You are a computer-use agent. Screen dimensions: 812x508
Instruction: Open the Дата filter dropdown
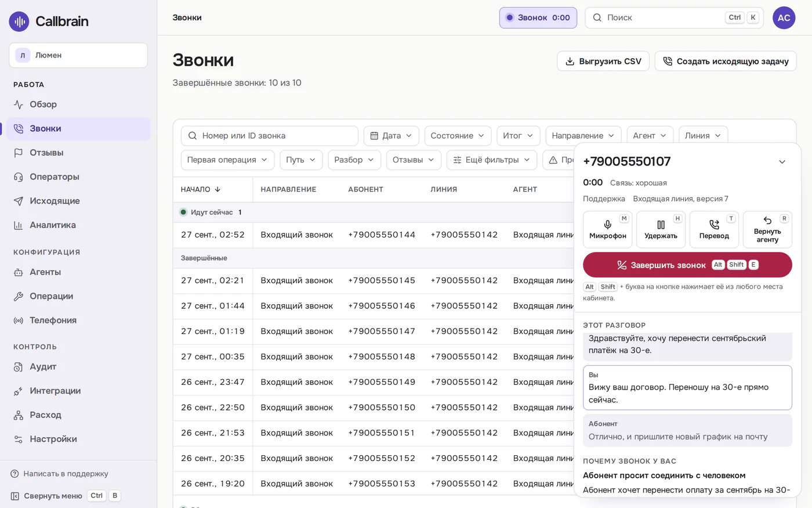click(x=391, y=136)
